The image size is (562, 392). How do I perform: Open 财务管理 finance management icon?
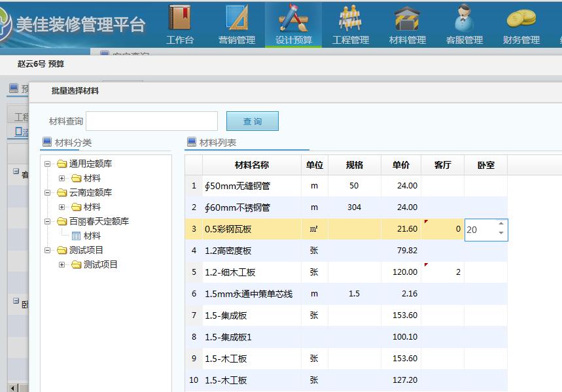tap(521, 25)
